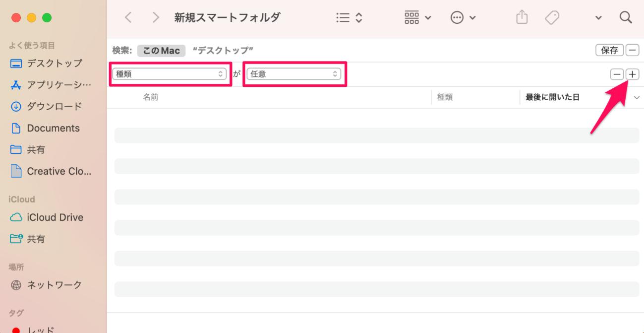
Task: Remove the 種類 criteria row with minus
Action: (x=617, y=74)
